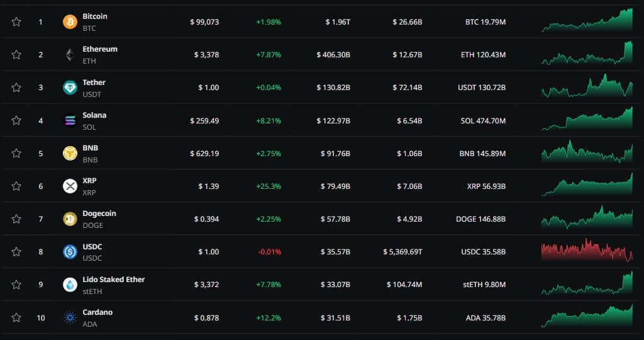View the red USDC sparkline chart
The width and height of the screenshot is (644, 340).
(587, 250)
